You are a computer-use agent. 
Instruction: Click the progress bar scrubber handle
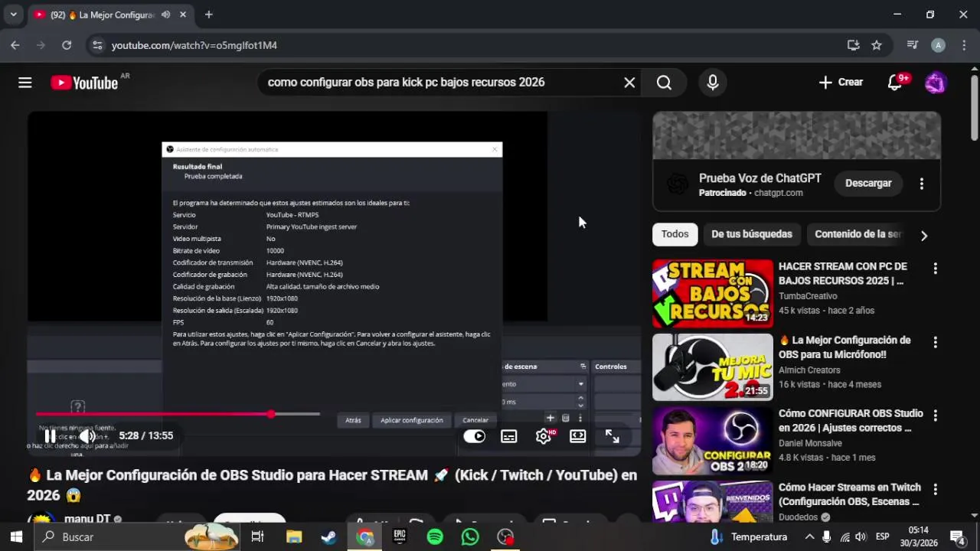[x=271, y=414]
